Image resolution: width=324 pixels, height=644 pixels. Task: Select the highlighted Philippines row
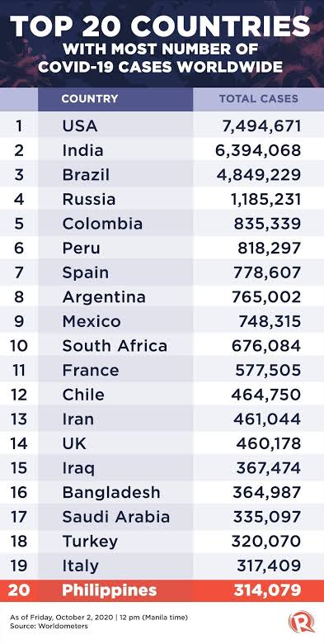click(x=162, y=590)
